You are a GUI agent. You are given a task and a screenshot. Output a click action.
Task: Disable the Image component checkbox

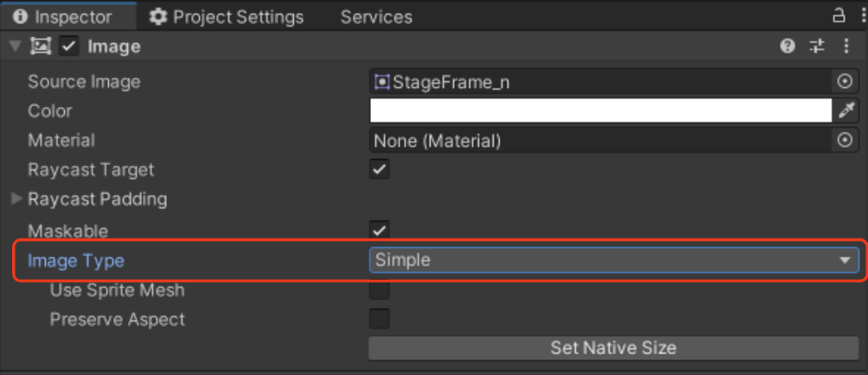(68, 47)
